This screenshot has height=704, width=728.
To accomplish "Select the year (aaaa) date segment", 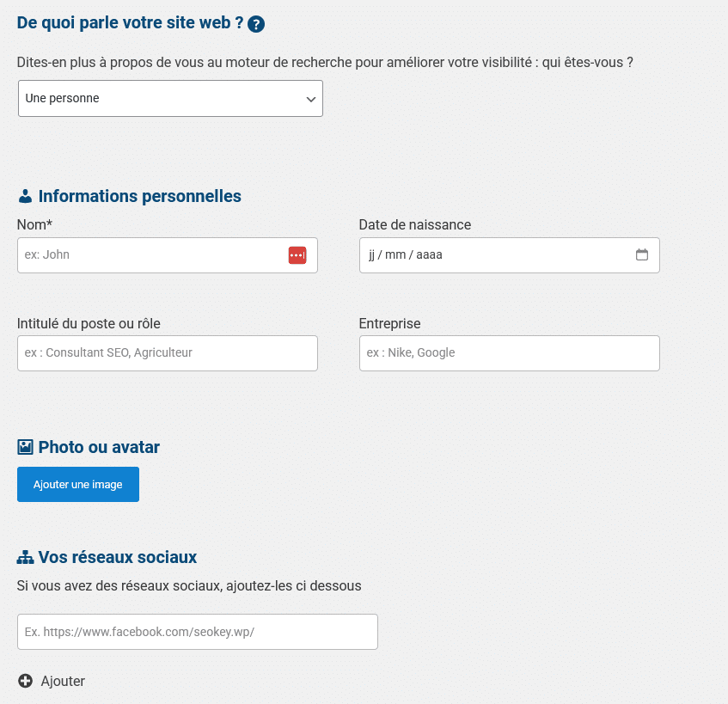I will click(429, 255).
